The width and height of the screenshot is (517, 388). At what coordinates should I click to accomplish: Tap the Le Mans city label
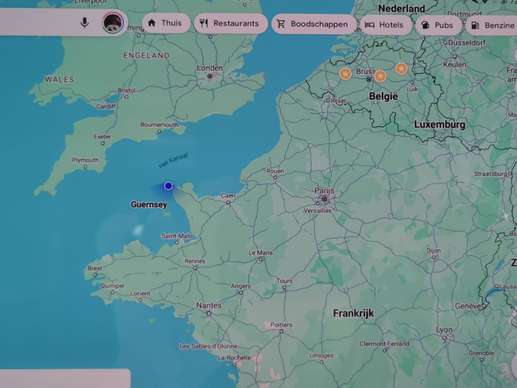[x=260, y=253]
